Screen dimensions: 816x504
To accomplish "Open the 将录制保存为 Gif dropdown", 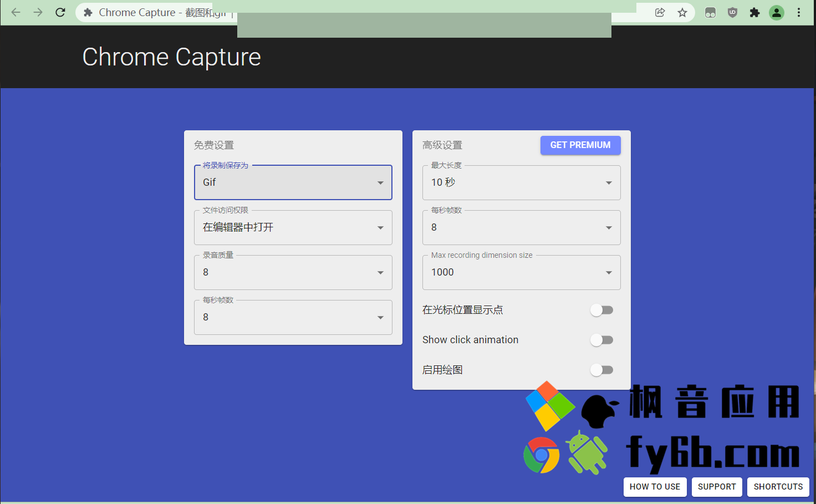I will pos(293,182).
